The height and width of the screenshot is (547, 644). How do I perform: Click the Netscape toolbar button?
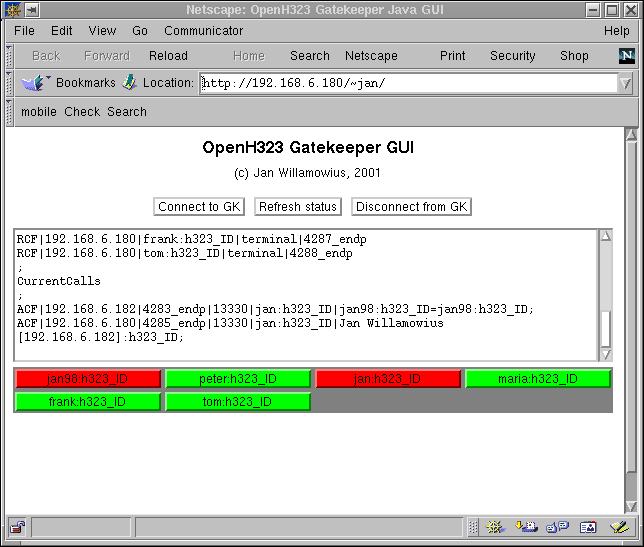pyautogui.click(x=371, y=56)
